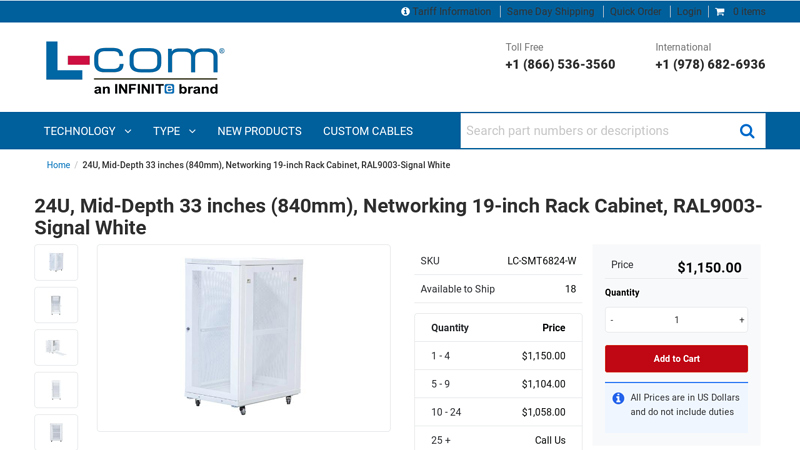Screen dimensions: 800x450
Task: Increase quantity with plus button
Action: (741, 320)
